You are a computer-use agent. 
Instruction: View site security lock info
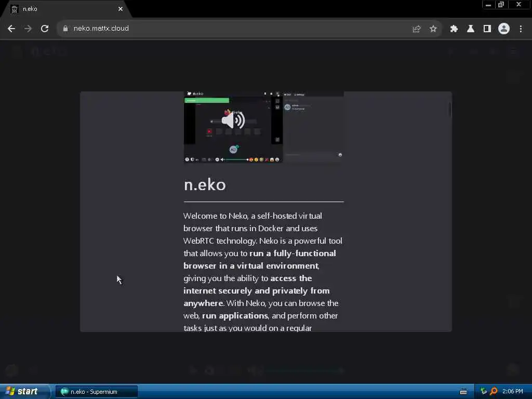click(x=65, y=29)
